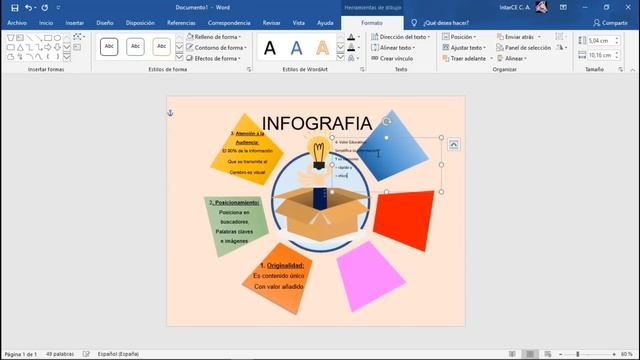Viewport: 640px width, 360px height.
Task: Click the Edit Shape (edit points) icon
Action: pos(78,37)
